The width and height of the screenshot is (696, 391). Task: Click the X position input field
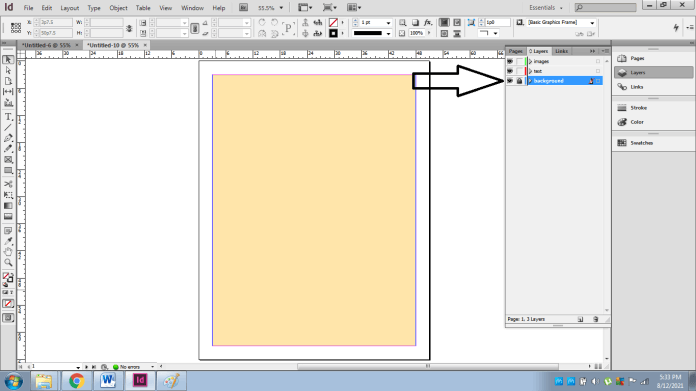point(56,22)
